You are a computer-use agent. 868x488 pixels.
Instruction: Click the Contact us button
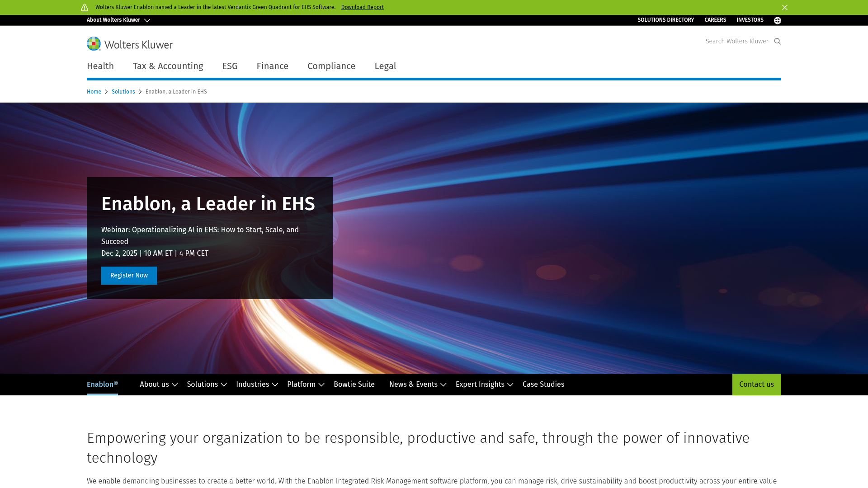click(756, 384)
